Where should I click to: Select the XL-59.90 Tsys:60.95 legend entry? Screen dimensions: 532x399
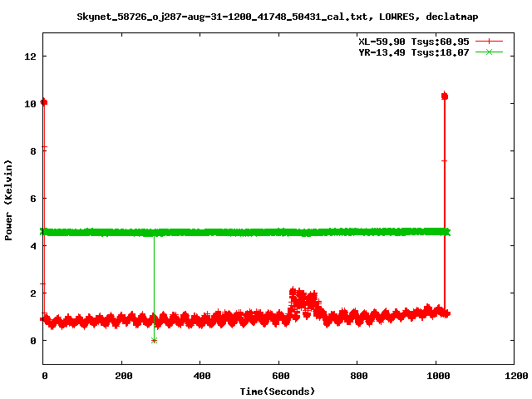coord(414,42)
